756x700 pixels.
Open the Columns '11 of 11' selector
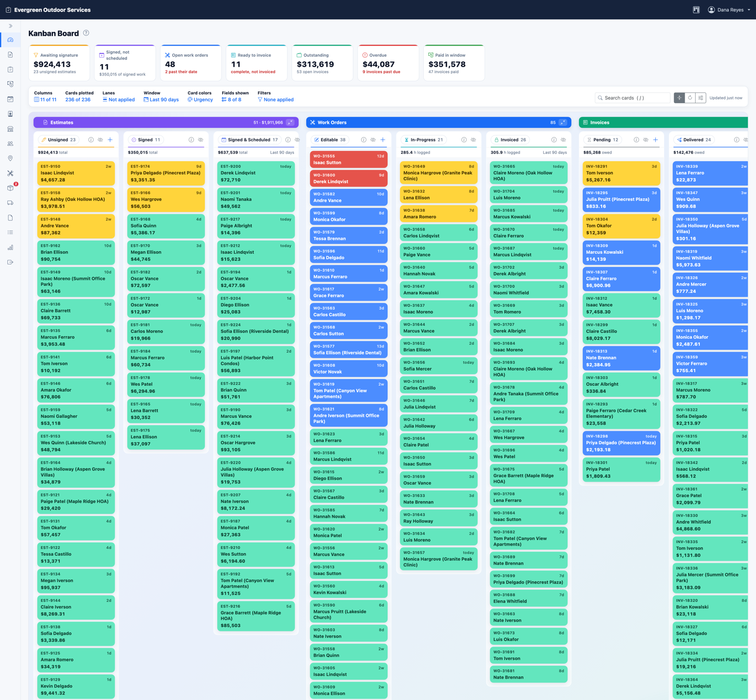click(45, 100)
